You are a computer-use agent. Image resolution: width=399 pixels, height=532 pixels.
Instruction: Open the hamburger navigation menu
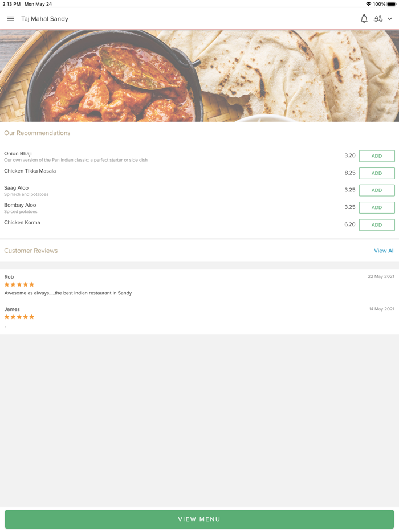coord(10,19)
